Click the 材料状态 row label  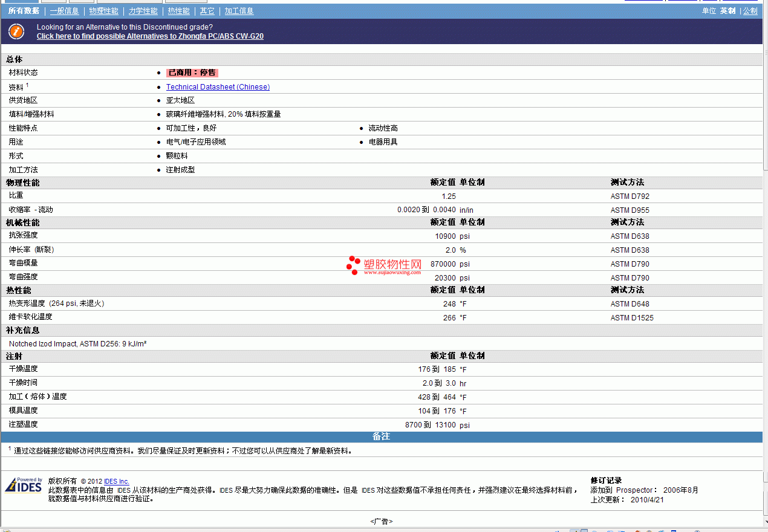[x=23, y=73]
